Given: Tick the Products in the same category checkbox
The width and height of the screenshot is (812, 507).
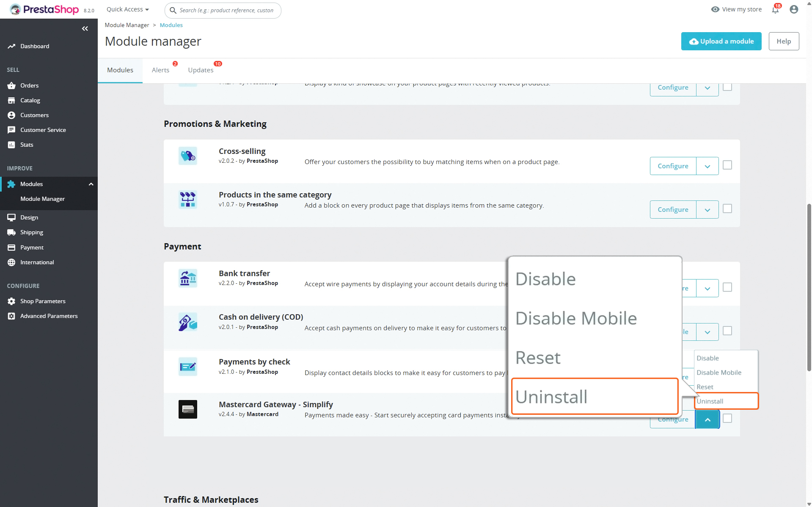Looking at the screenshot, I should pos(727,208).
